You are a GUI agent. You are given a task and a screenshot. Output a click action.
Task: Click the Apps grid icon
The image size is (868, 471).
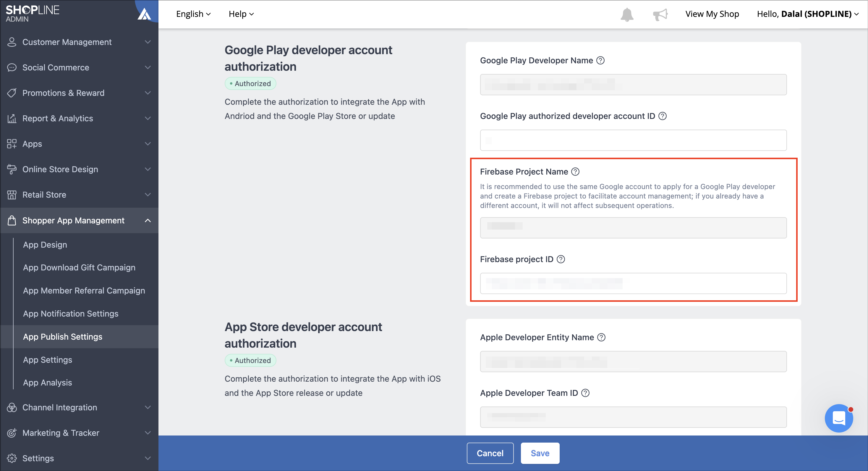pos(12,143)
